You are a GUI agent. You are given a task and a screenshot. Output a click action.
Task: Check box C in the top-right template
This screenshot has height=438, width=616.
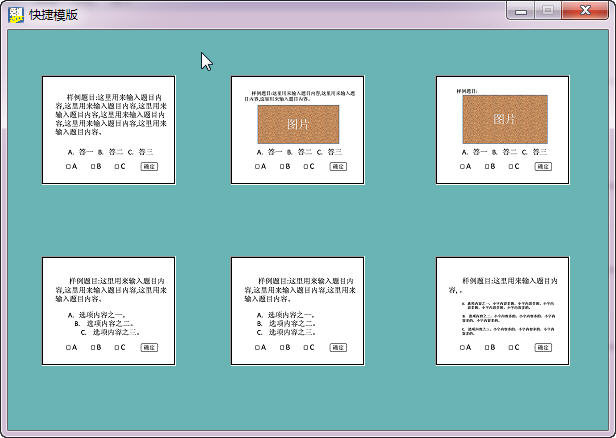tap(511, 166)
